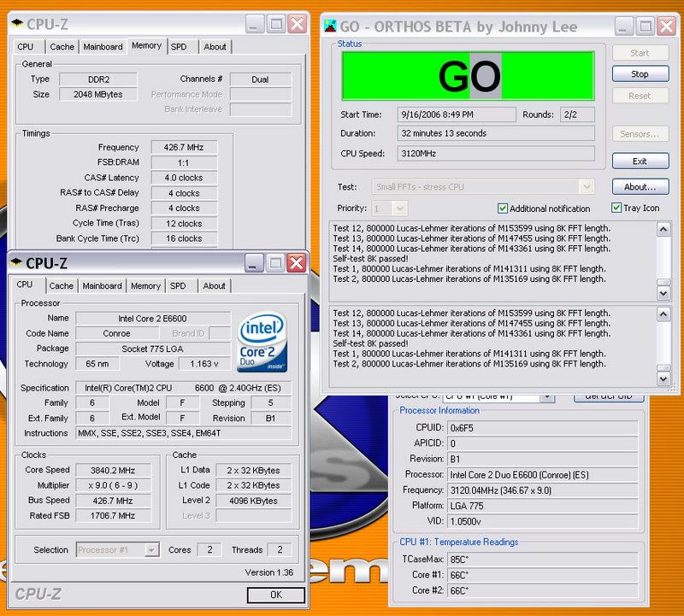Open the Cache tab in upper CPU-Z window

tap(62, 47)
